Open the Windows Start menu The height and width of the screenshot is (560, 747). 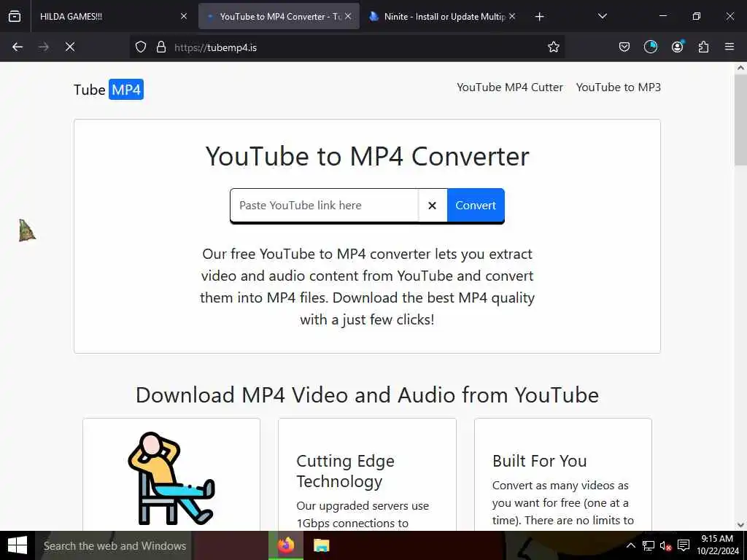point(18,545)
